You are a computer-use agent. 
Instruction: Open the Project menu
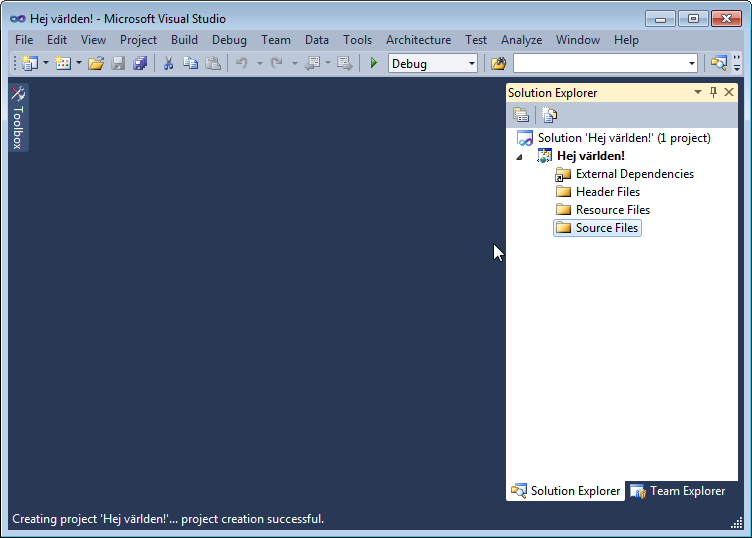pos(138,40)
